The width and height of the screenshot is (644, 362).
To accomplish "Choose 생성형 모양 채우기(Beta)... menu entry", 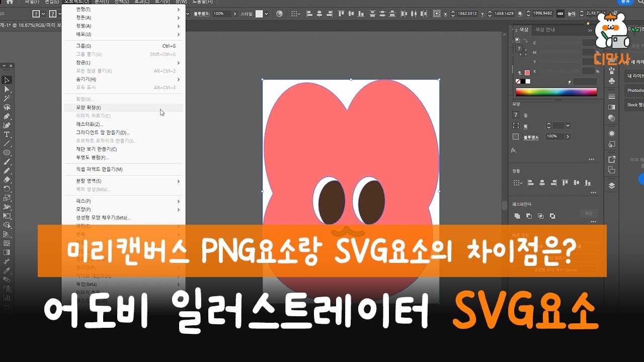I will [123, 218].
